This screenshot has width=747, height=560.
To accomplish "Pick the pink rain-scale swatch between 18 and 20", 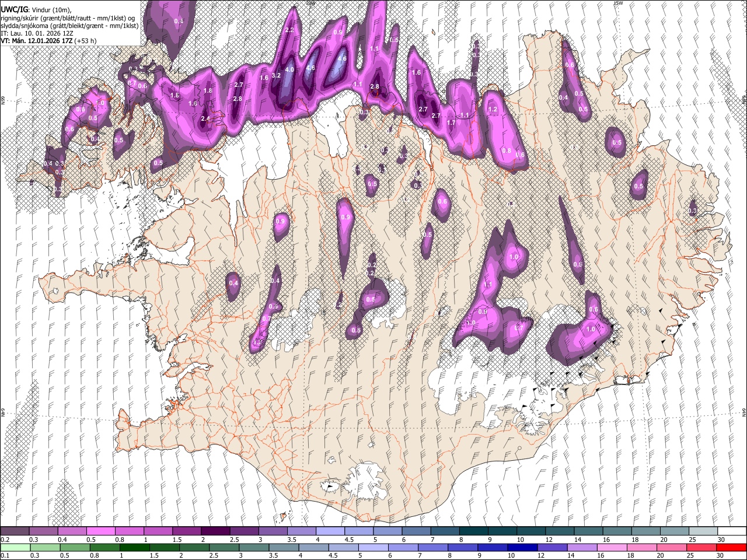I will point(641,547).
